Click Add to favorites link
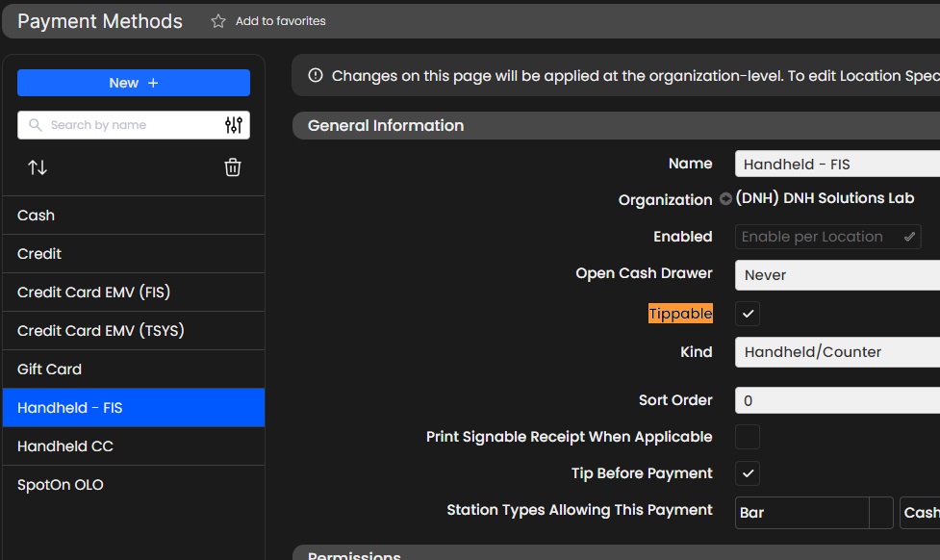940x560 pixels. (281, 21)
